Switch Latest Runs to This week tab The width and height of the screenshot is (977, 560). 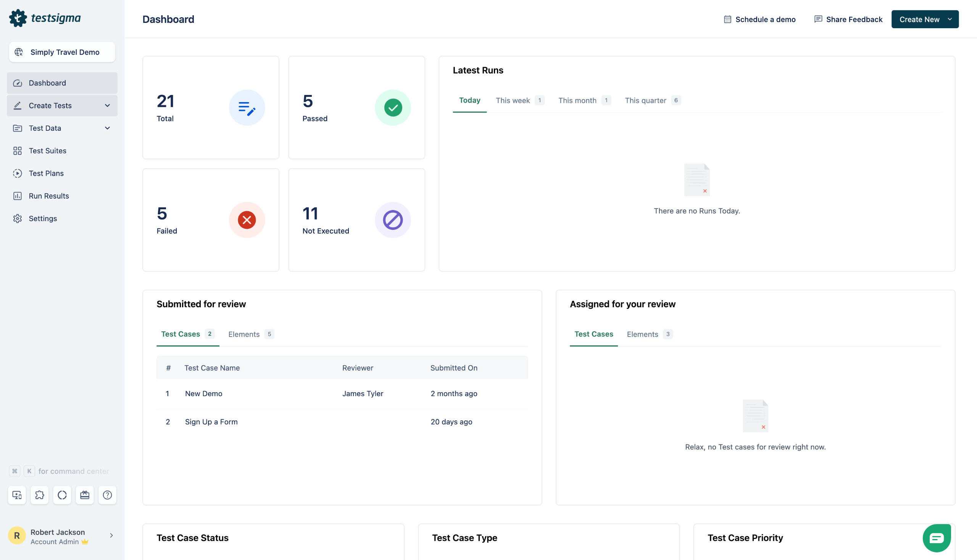tap(513, 100)
